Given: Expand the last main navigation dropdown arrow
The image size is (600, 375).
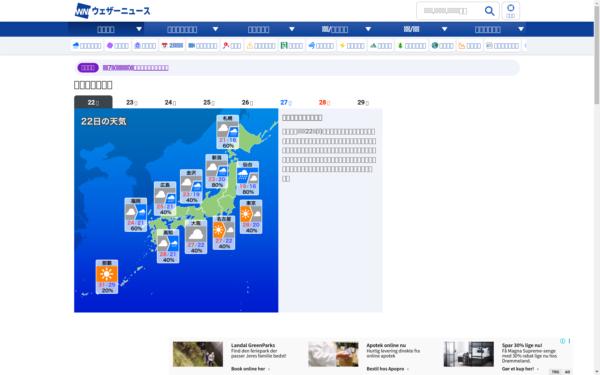Looking at the screenshot, I should point(521,29).
